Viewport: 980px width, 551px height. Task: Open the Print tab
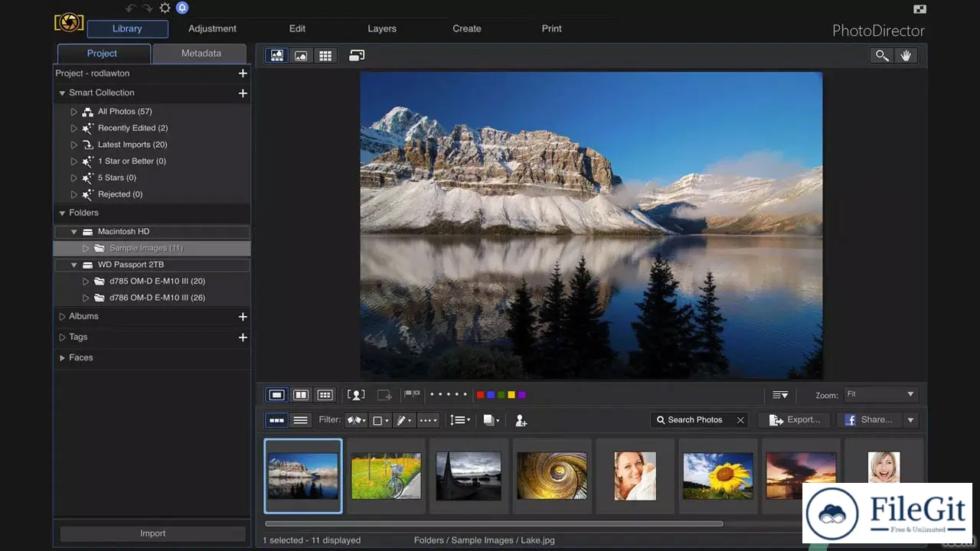551,28
